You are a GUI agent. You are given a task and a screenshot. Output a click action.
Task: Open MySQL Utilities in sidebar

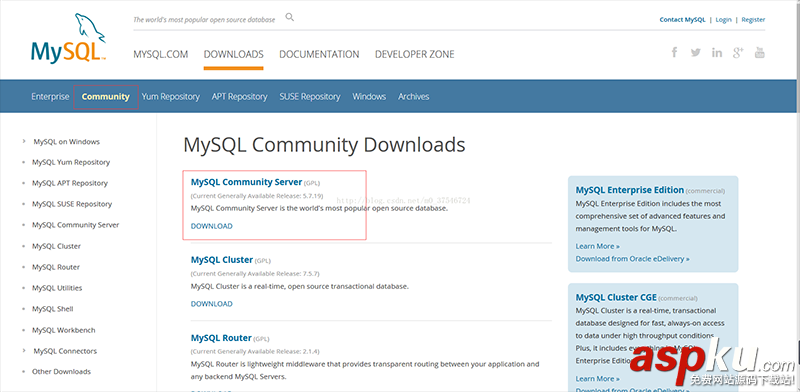[x=57, y=288]
